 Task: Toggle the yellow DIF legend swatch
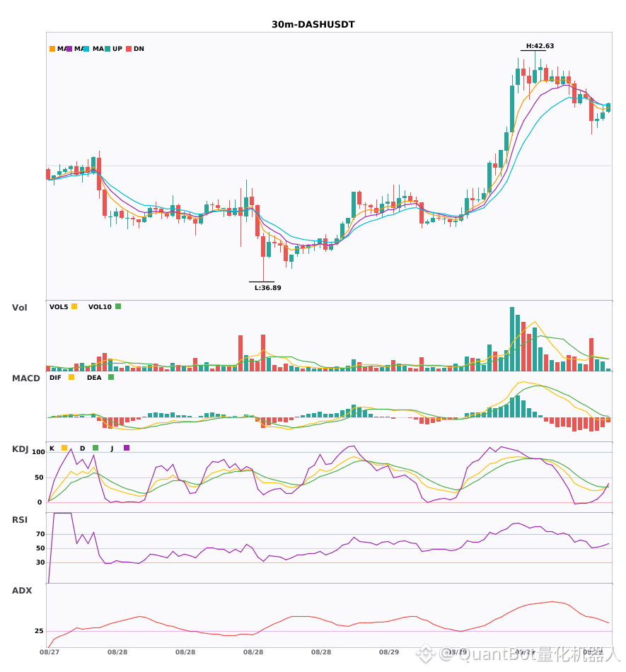[71, 377]
